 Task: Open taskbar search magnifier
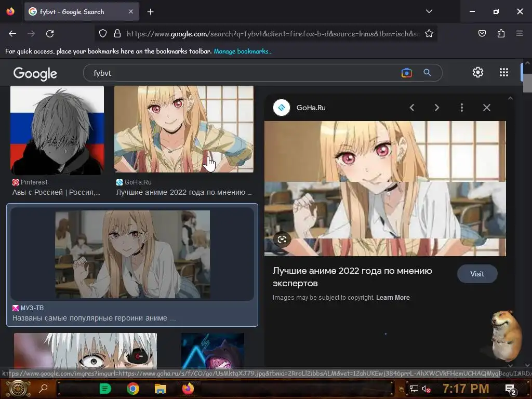pyautogui.click(x=44, y=389)
